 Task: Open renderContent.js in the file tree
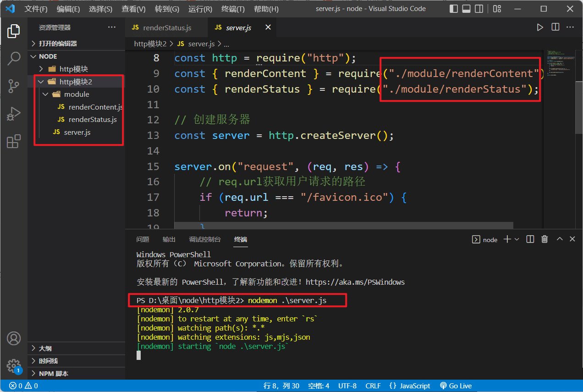point(95,107)
